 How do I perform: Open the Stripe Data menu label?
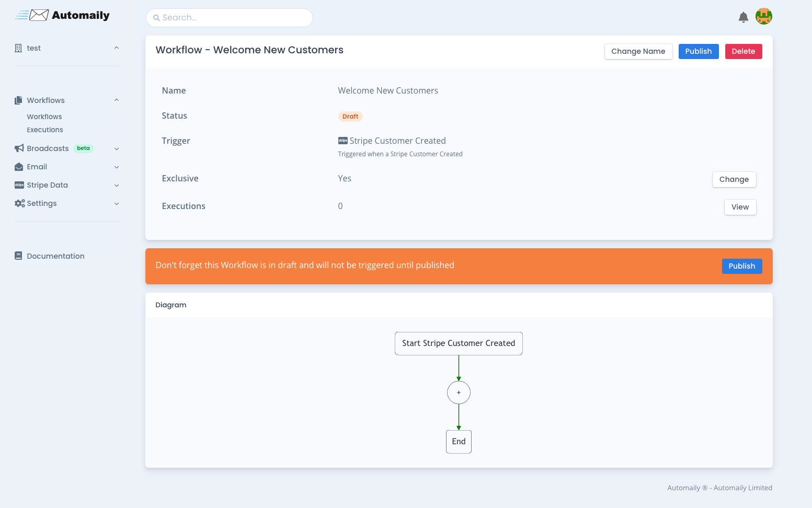pos(48,185)
